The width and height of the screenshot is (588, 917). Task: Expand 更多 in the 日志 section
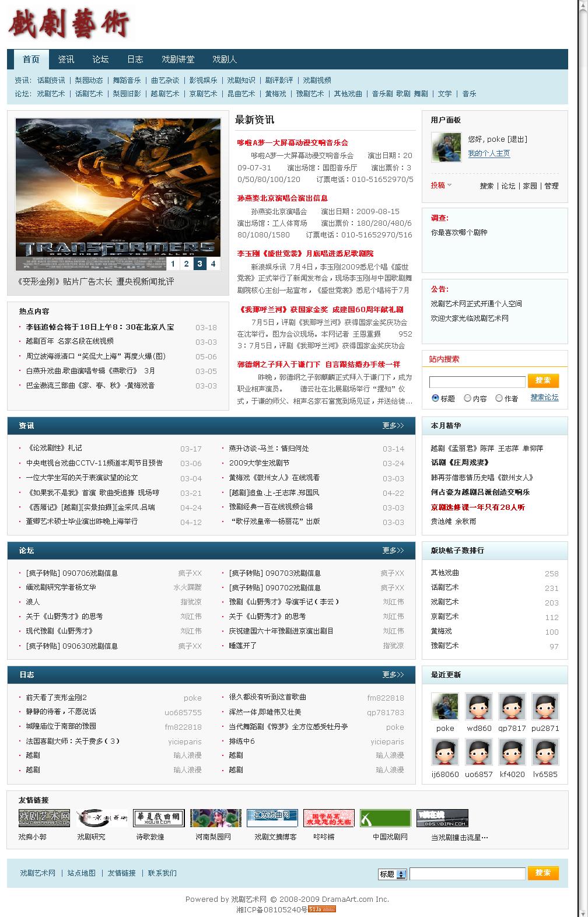point(393,674)
